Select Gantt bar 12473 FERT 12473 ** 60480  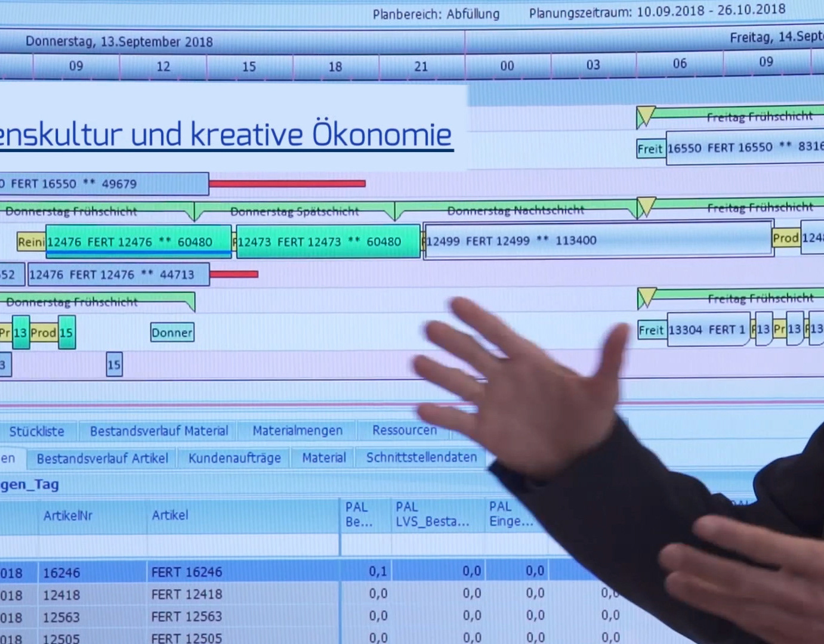point(328,241)
